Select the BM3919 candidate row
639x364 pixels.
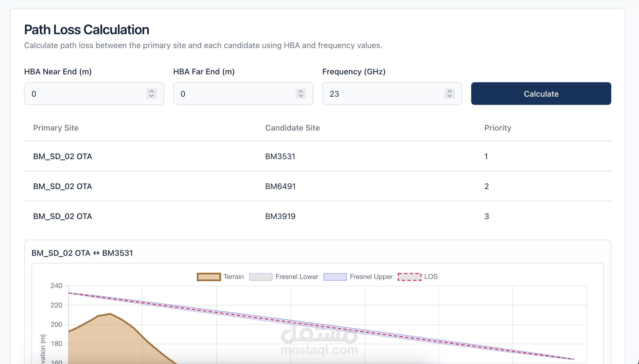(280, 216)
